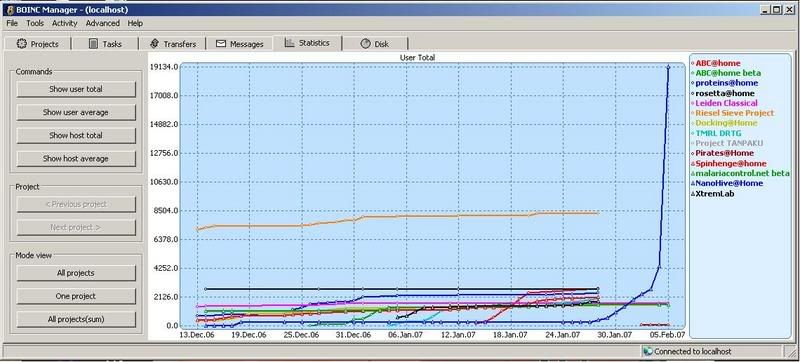Screen dimensions: 800x362
Task: Select Riesel Sieve Project in legend
Action: pos(734,113)
